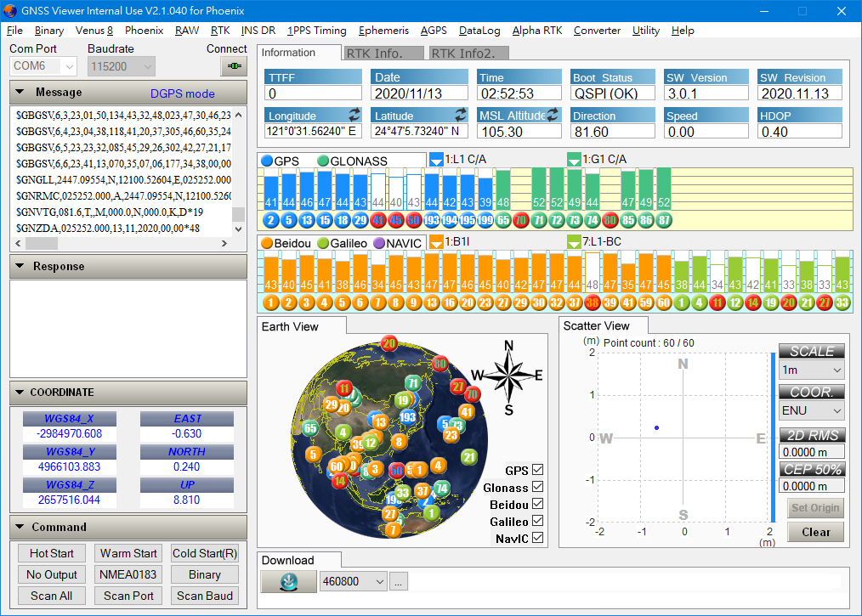
Task: Click the orange Beidou legend dot
Action: tap(267, 243)
